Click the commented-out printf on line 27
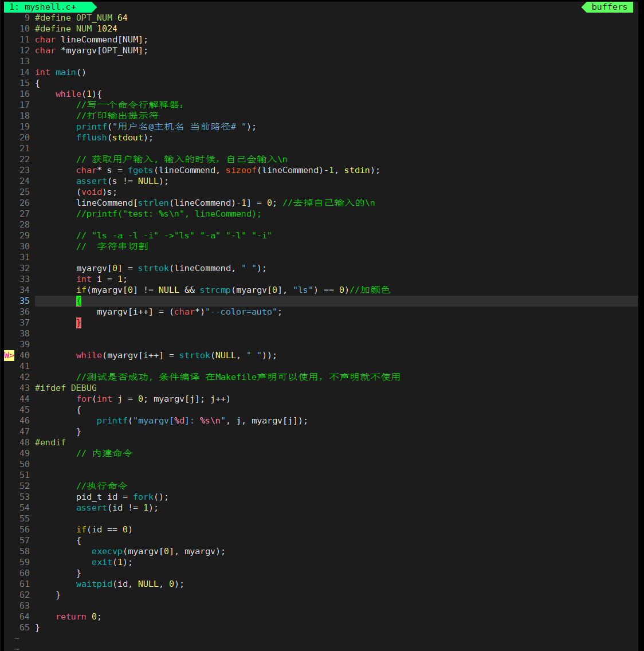644x651 pixels. (x=168, y=214)
